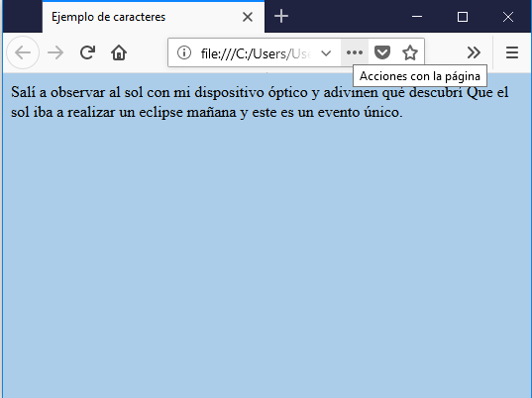Save page to Pocket
Image resolution: width=532 pixels, height=398 pixels.
[382, 52]
